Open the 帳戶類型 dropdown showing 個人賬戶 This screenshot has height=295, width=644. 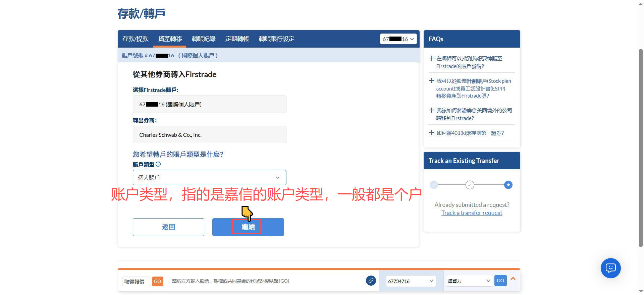point(209,178)
